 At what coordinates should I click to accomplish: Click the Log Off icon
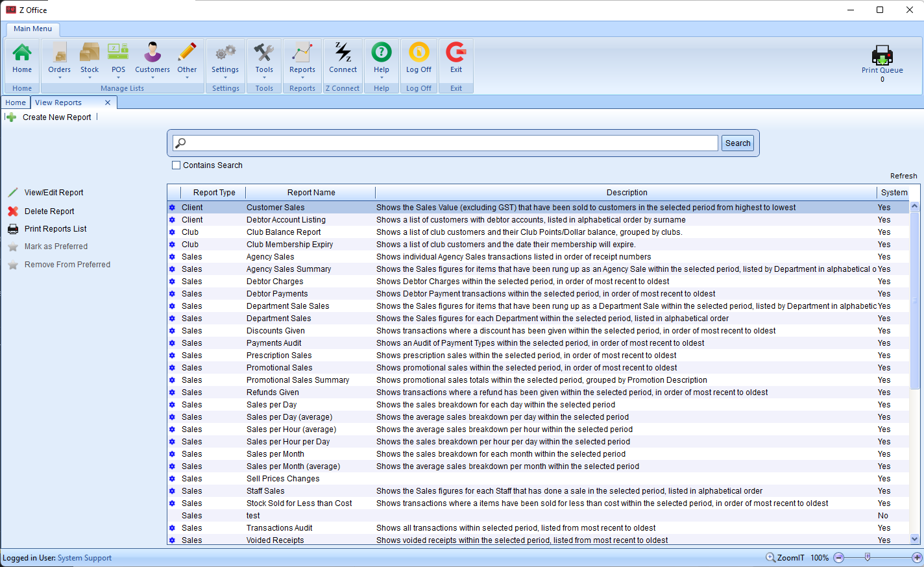pyautogui.click(x=419, y=53)
